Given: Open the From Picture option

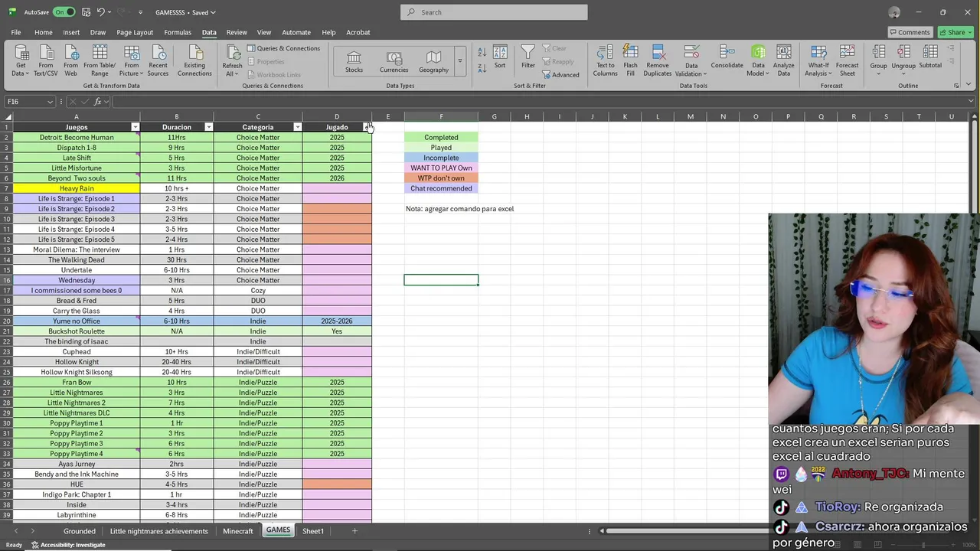Looking at the screenshot, I should [x=132, y=60].
